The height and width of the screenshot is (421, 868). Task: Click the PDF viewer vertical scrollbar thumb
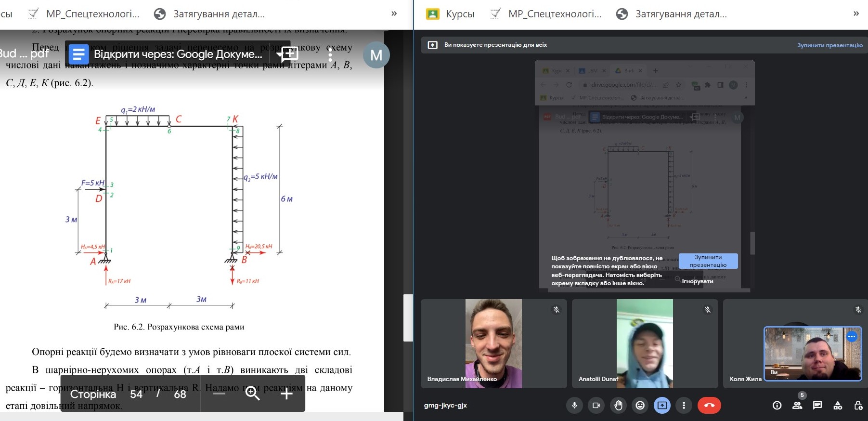[408, 318]
